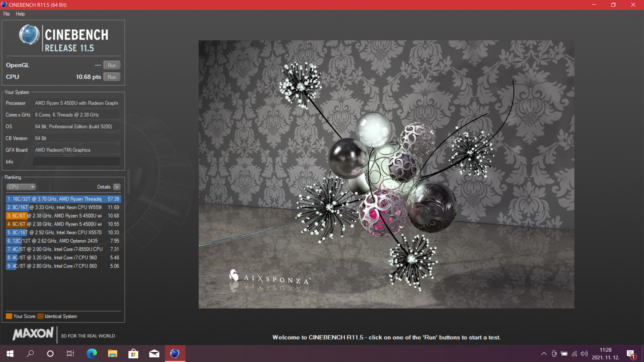644x362 pixels.
Task: Run the OpenGL benchmark test
Action: click(112, 65)
